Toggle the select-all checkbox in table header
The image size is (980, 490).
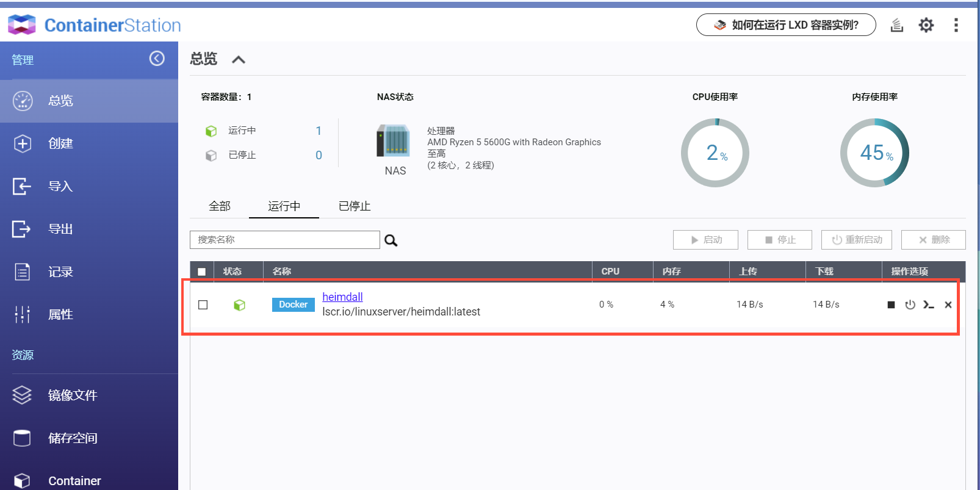point(202,272)
